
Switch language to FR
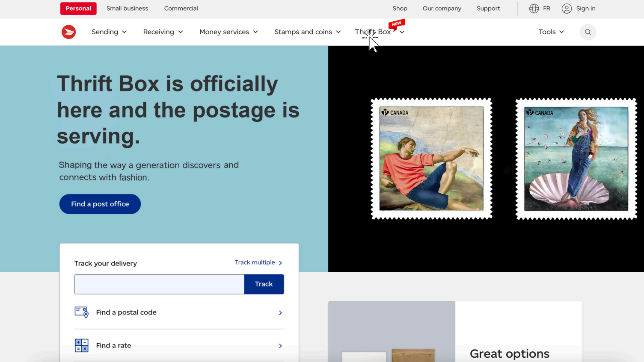point(547,9)
